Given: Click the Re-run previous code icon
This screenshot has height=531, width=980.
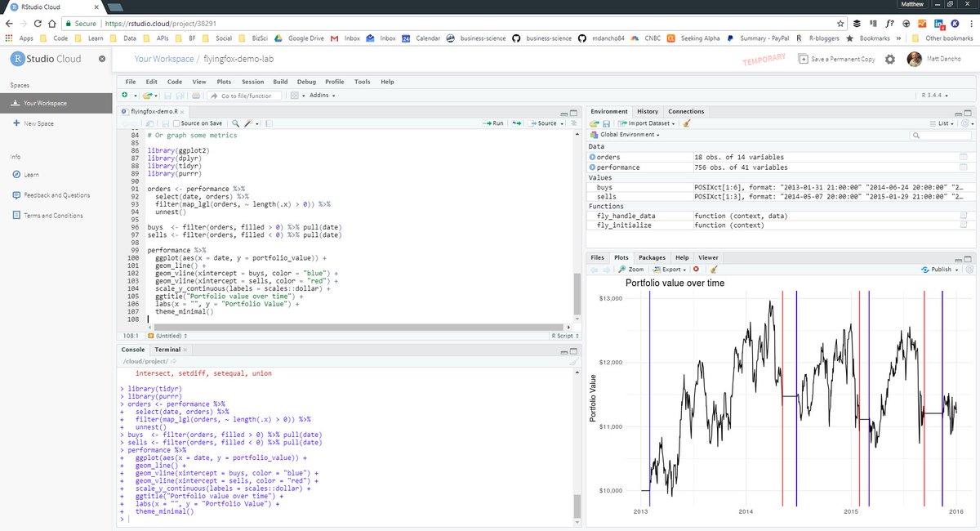Looking at the screenshot, I should [x=515, y=123].
